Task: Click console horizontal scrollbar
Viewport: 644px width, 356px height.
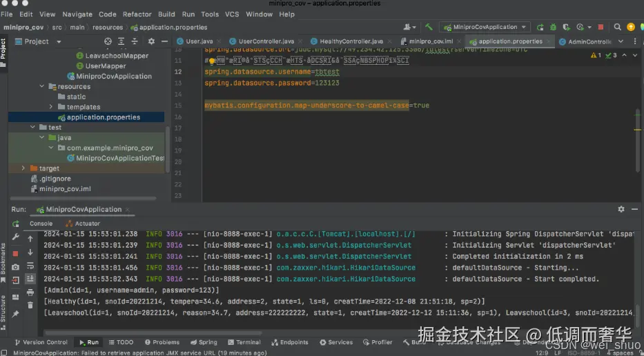Action: 154,333
